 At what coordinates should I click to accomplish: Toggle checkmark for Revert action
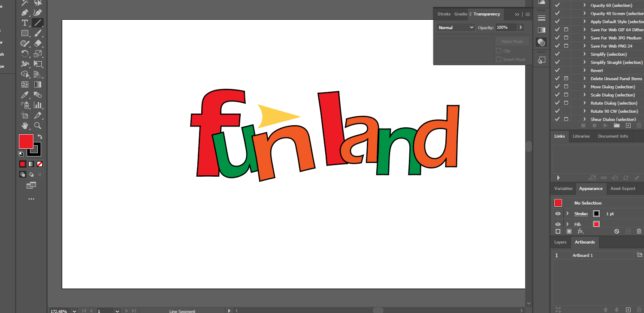coord(557,70)
